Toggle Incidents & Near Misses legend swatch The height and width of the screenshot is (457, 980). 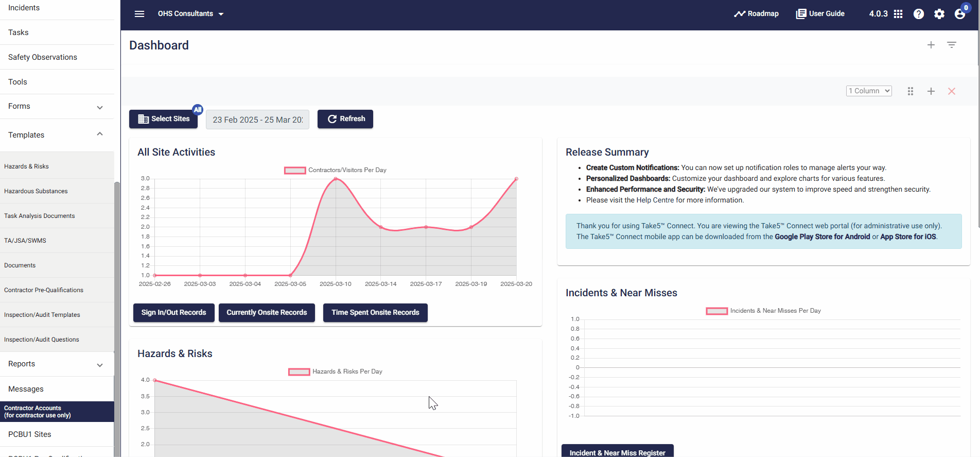(x=716, y=311)
